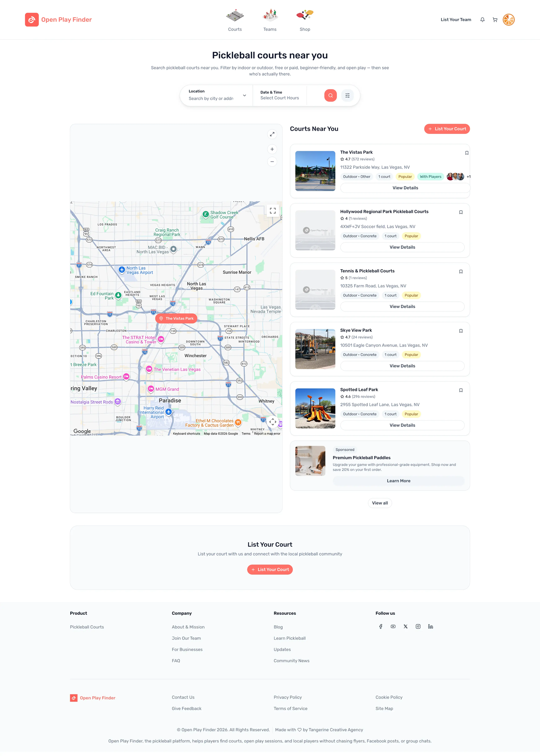This screenshot has height=756, width=540.
Task: Click the red search magnifier button
Action: pos(330,95)
